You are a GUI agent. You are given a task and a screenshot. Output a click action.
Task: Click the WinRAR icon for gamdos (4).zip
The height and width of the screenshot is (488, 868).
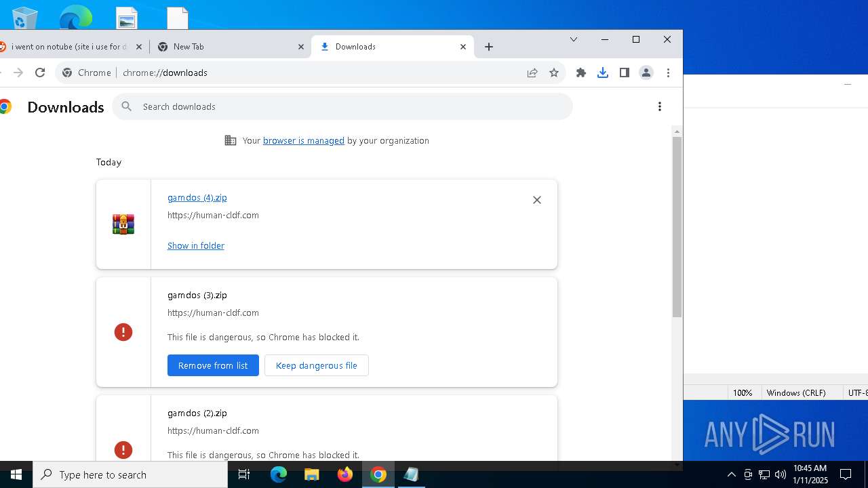123,224
